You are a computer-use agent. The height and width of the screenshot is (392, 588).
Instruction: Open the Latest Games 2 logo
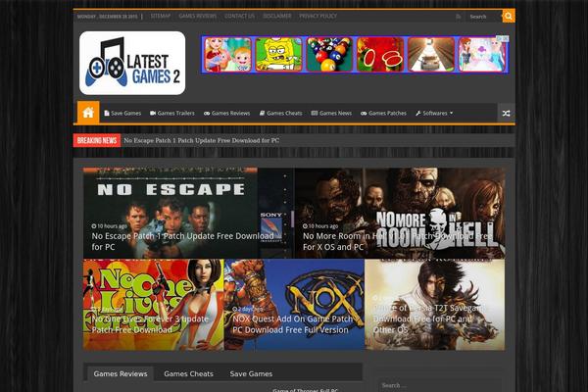click(132, 63)
